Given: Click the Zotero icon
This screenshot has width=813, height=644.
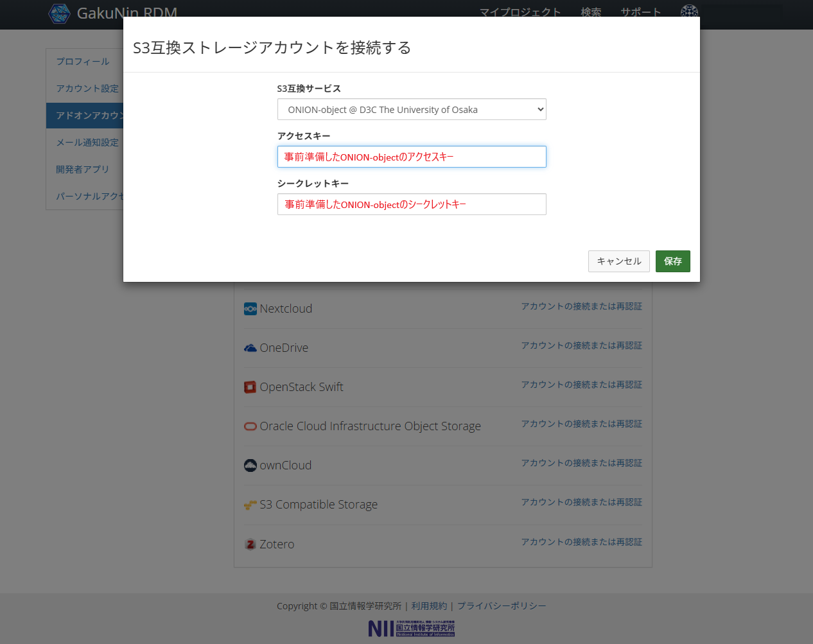Looking at the screenshot, I should tap(250, 544).
